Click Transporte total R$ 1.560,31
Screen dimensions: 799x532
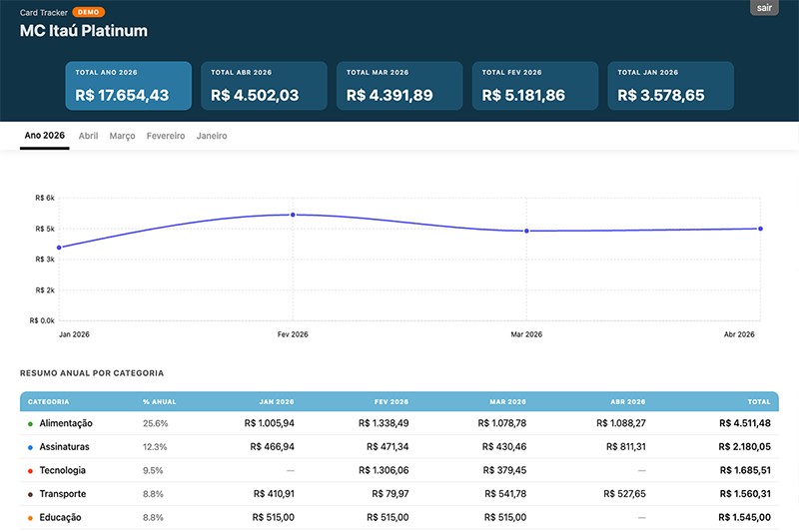[x=745, y=494]
